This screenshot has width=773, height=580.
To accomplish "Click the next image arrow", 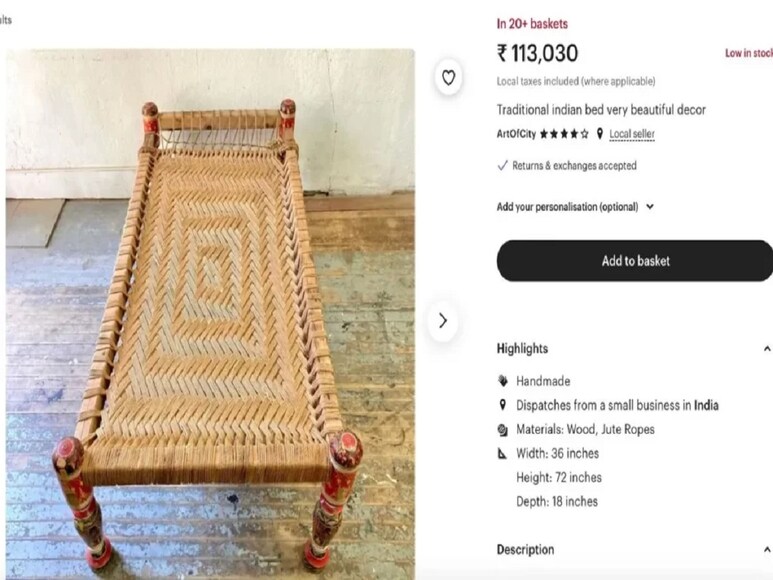I will pyautogui.click(x=442, y=321).
